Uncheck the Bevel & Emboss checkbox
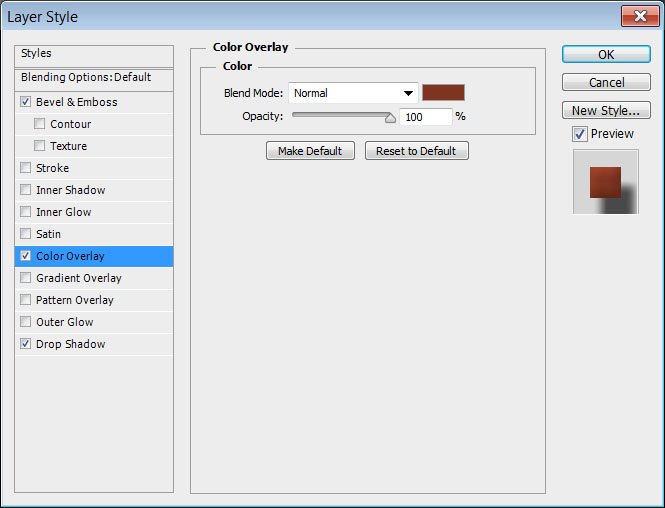This screenshot has height=508, width=665. click(x=25, y=102)
